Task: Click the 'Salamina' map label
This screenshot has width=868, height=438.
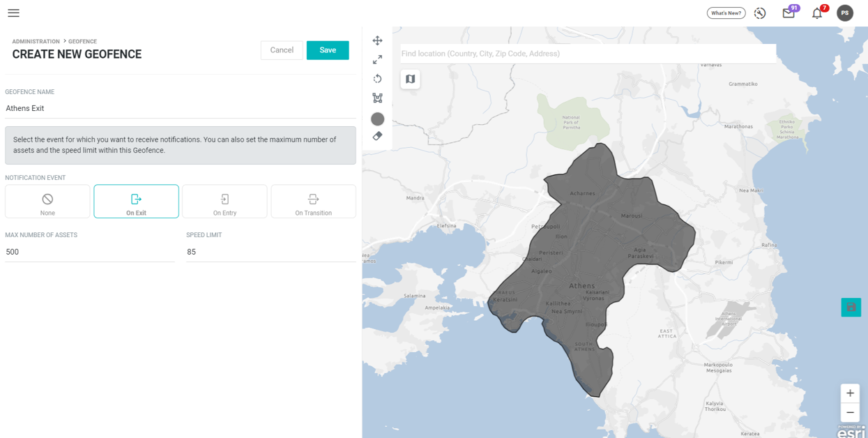Action: (x=414, y=296)
